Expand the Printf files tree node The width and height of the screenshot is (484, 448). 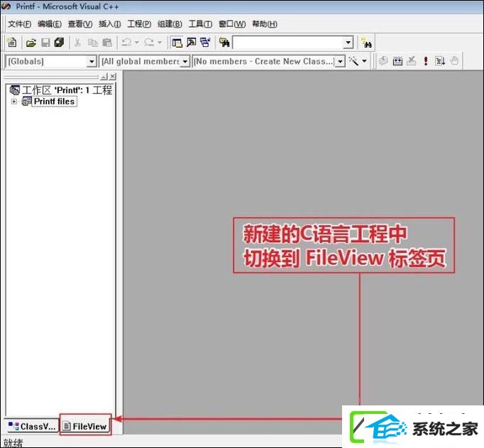click(x=13, y=102)
